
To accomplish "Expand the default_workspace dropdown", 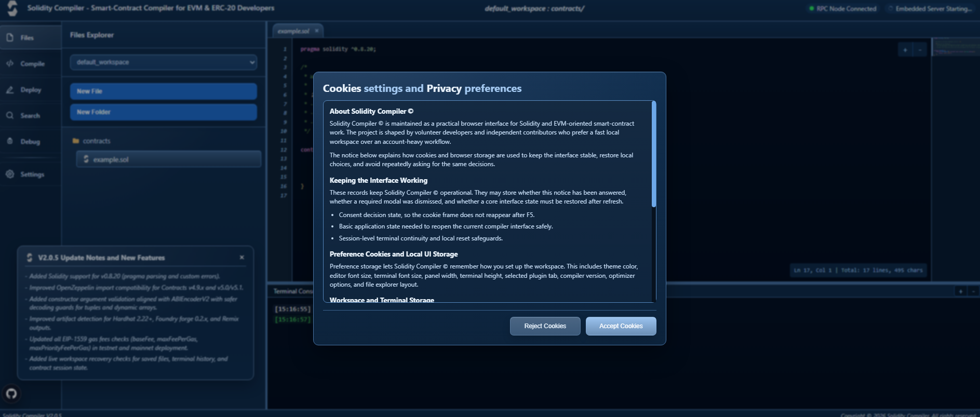I will pyautogui.click(x=164, y=62).
